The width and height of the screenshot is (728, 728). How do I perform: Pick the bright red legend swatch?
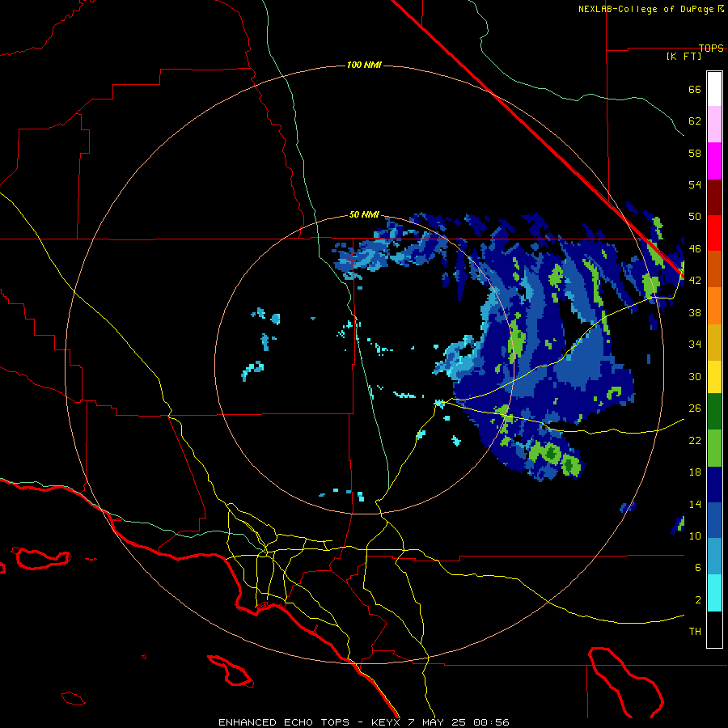(714, 233)
